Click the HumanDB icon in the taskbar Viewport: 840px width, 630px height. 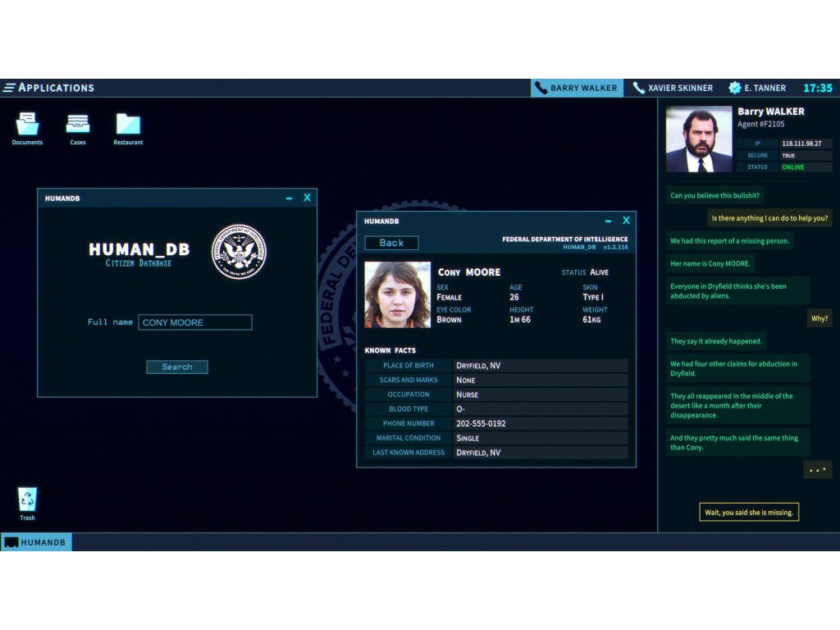pos(36,542)
